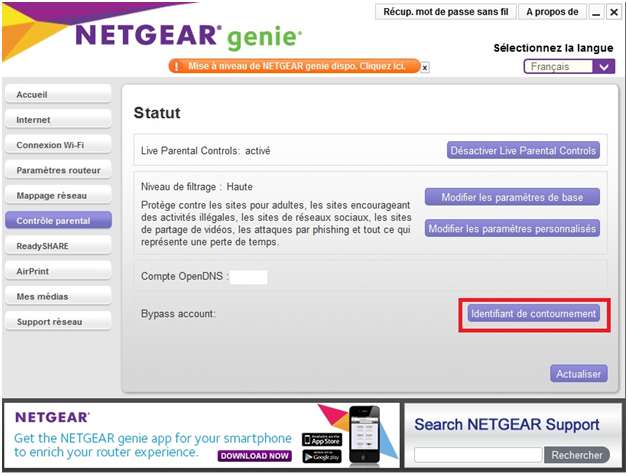
Task: Click the 'Get the NETGEAR genie app' ad text
Action: pos(153,445)
